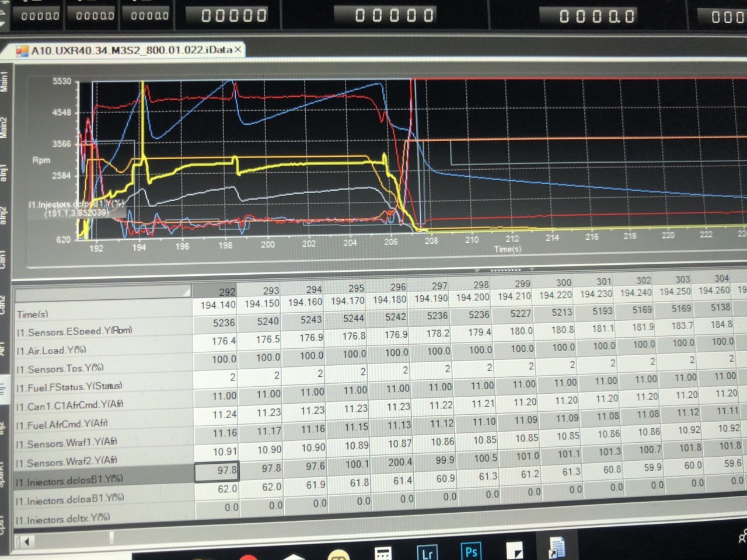Click the Time(s) axis label below the chart
Image resolution: width=747 pixels, height=560 pixels.
coord(508,249)
